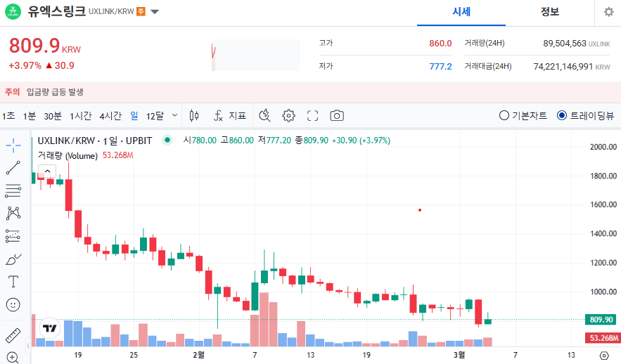621x364 pixels.
Task: Click the 저가 777.2 value
Action: coord(440,66)
